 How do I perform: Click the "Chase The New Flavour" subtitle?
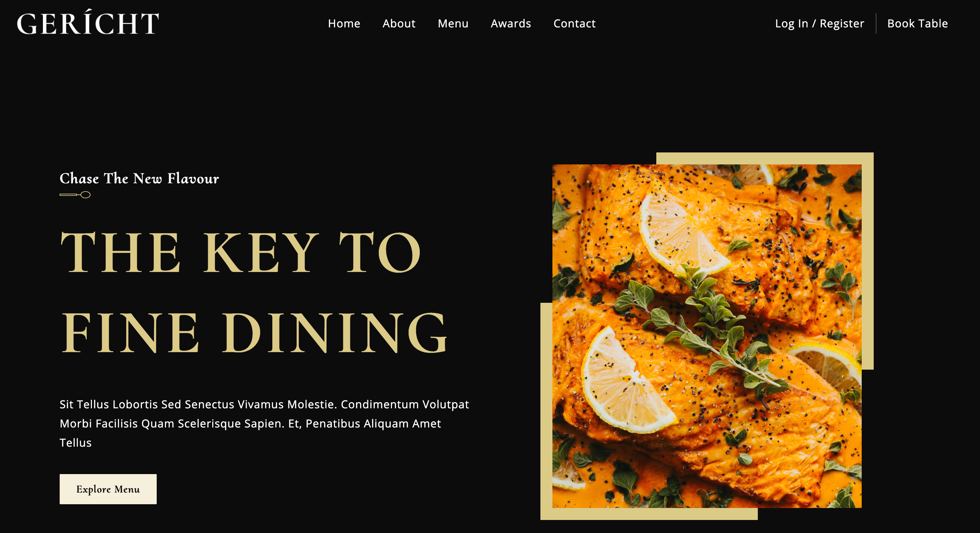[x=139, y=178]
